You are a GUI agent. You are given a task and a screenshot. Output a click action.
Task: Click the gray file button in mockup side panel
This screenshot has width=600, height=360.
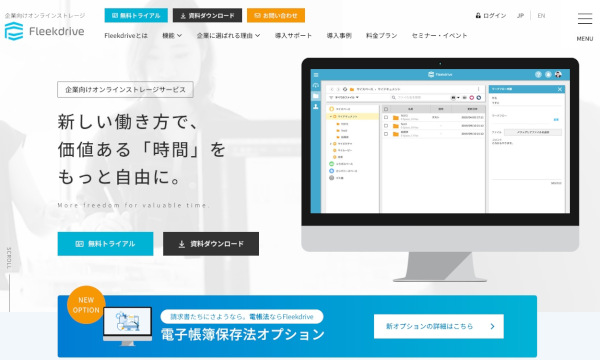(533, 132)
